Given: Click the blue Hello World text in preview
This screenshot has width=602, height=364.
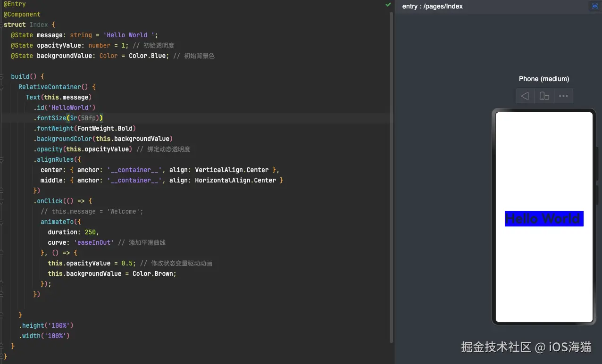Looking at the screenshot, I should tap(544, 218).
